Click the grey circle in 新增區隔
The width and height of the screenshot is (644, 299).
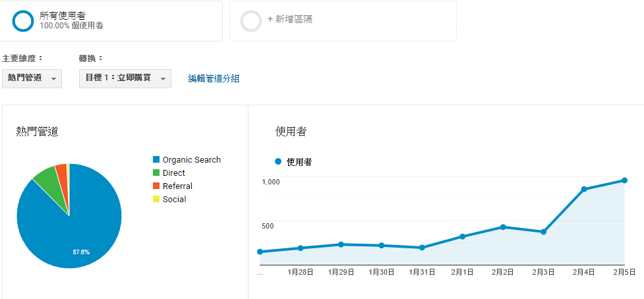click(251, 21)
